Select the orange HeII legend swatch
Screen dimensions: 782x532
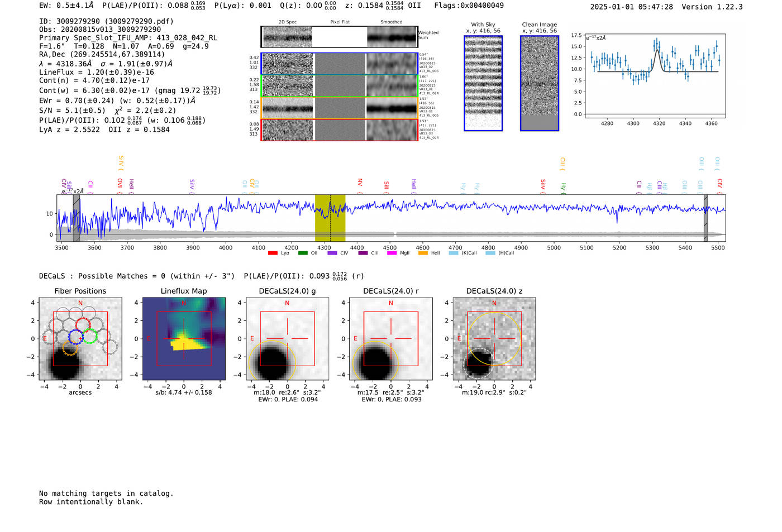pos(423,253)
